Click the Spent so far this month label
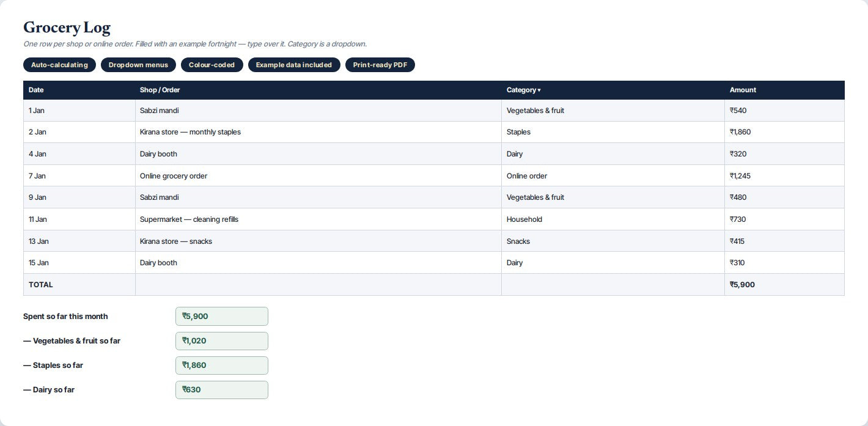868x426 pixels. [65, 317]
